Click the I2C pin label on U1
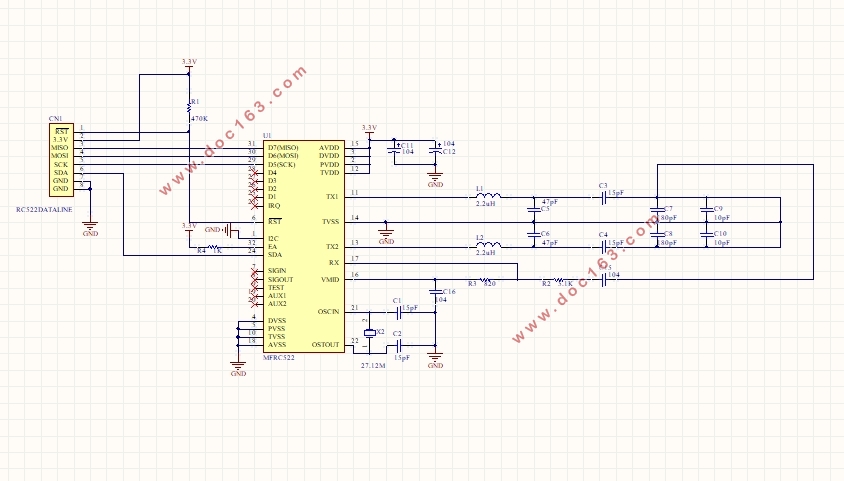 coord(273,239)
